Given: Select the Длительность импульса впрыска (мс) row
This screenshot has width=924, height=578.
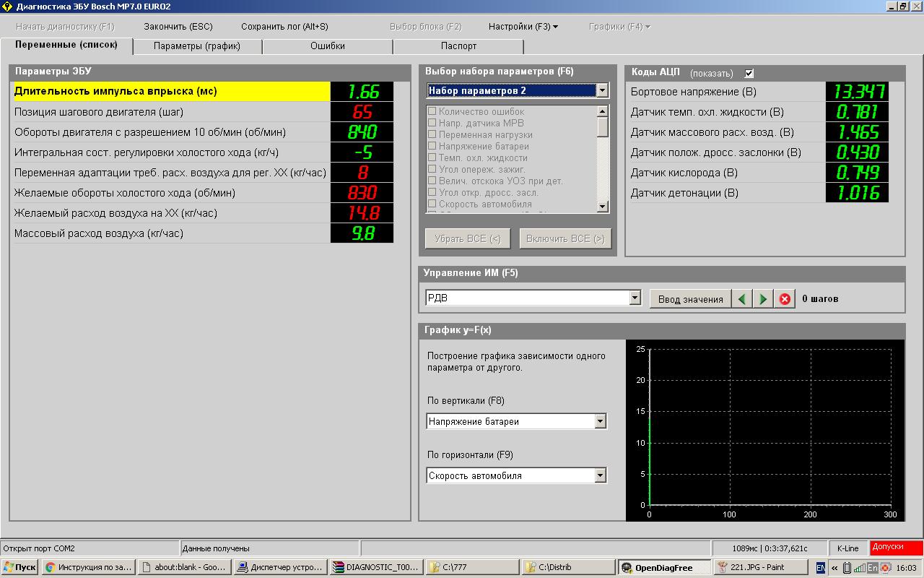Looking at the screenshot, I should click(x=204, y=91).
